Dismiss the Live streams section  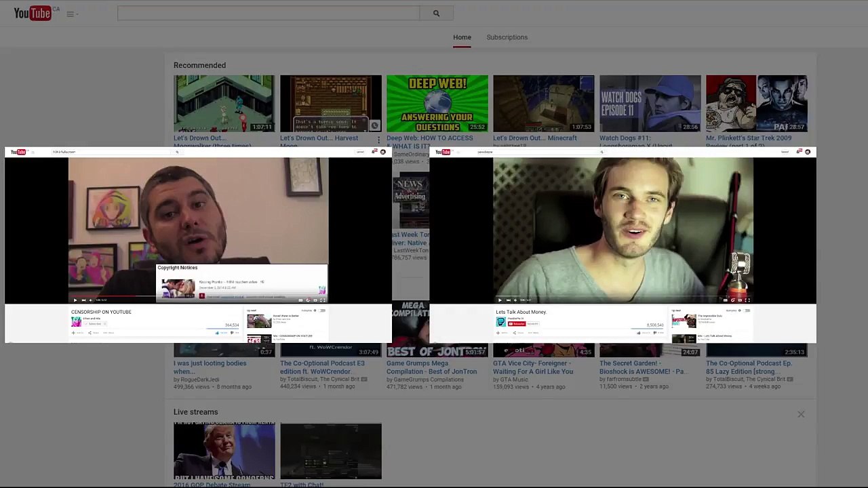tap(801, 414)
